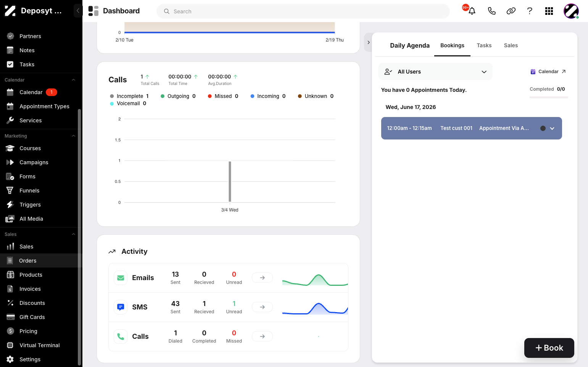
Task: Open the notifications bell icon
Action: (x=472, y=11)
